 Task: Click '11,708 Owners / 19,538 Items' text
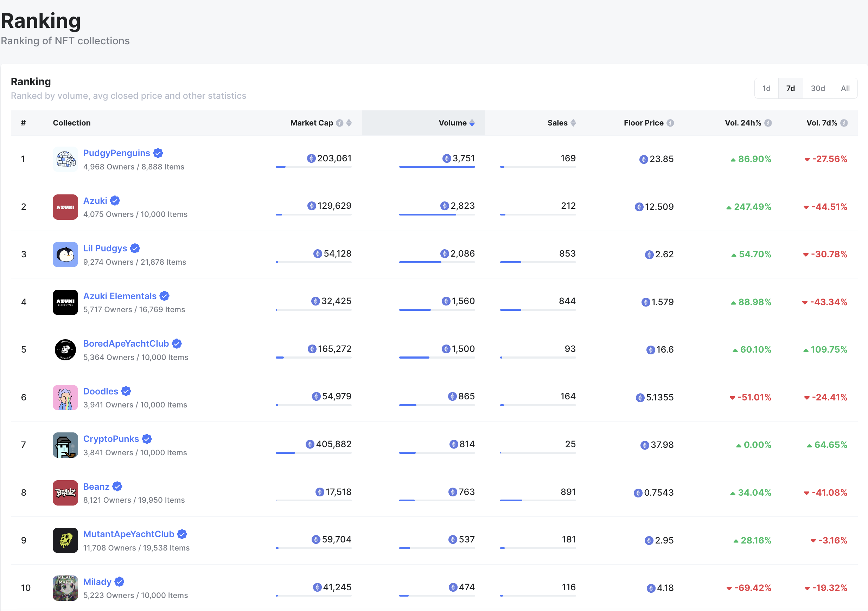click(x=136, y=548)
